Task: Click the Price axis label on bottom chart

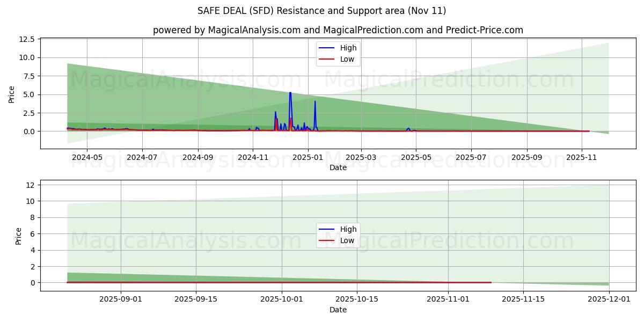Action: 18,235
